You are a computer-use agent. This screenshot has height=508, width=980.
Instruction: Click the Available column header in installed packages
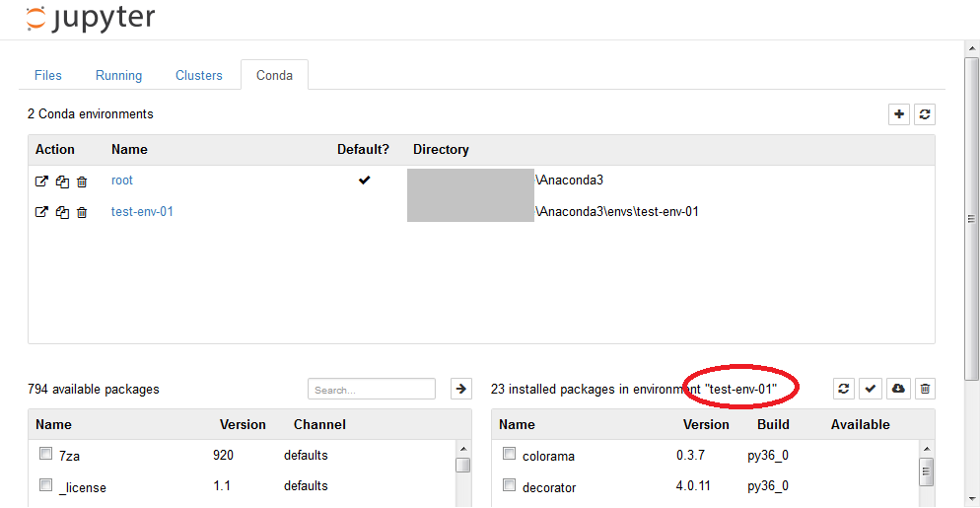860,425
